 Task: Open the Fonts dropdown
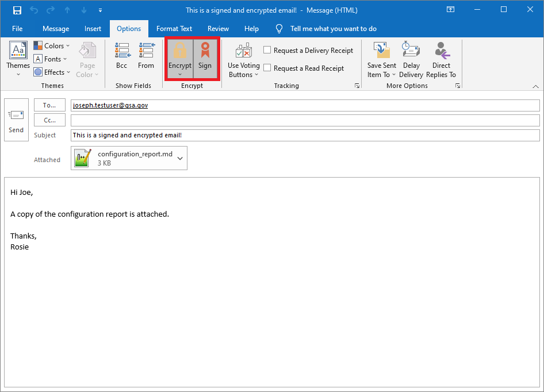click(x=51, y=59)
